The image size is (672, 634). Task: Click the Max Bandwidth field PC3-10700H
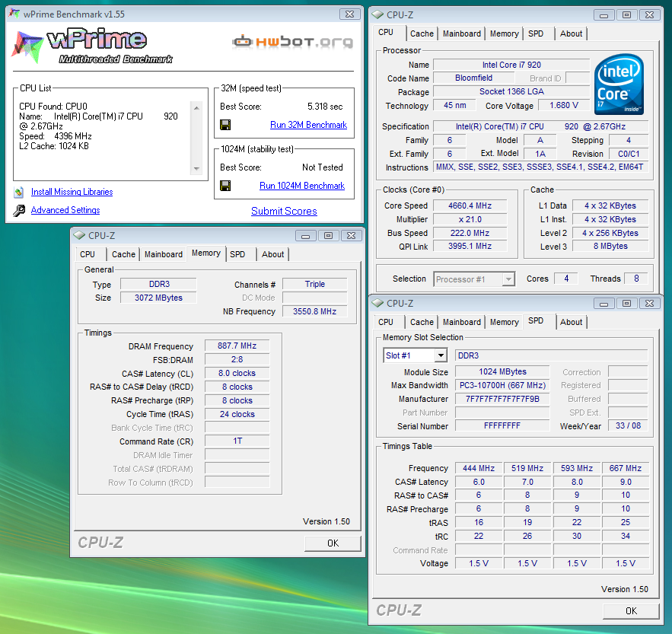click(x=502, y=385)
